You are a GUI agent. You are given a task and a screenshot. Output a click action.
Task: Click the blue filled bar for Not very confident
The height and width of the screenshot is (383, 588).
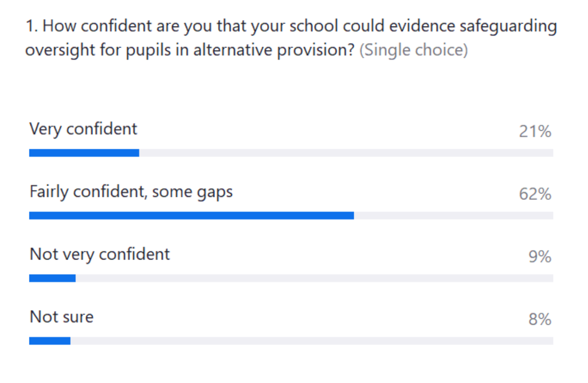(x=52, y=278)
